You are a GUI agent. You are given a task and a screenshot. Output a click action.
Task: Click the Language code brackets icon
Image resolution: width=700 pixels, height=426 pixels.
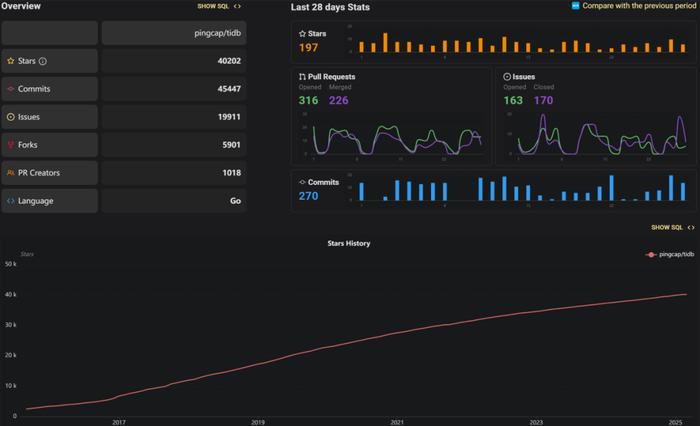click(11, 201)
